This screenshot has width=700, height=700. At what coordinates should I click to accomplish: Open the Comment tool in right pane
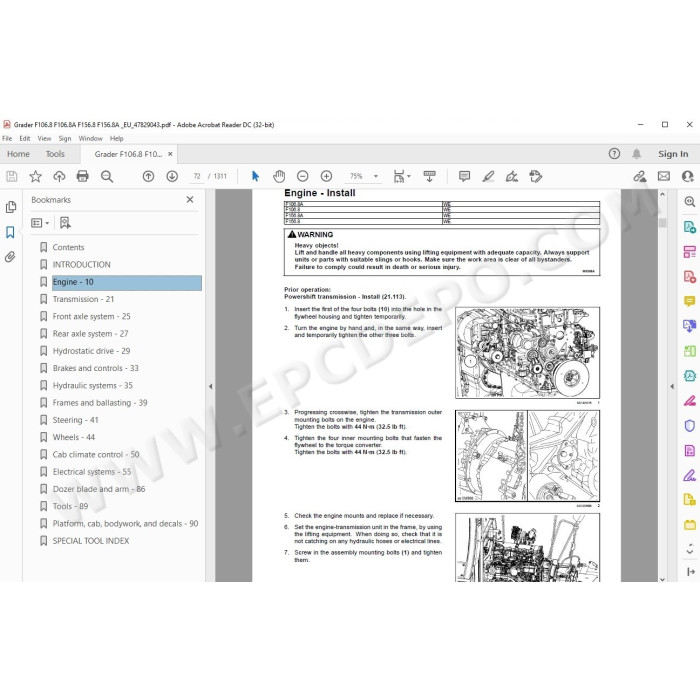tap(689, 301)
